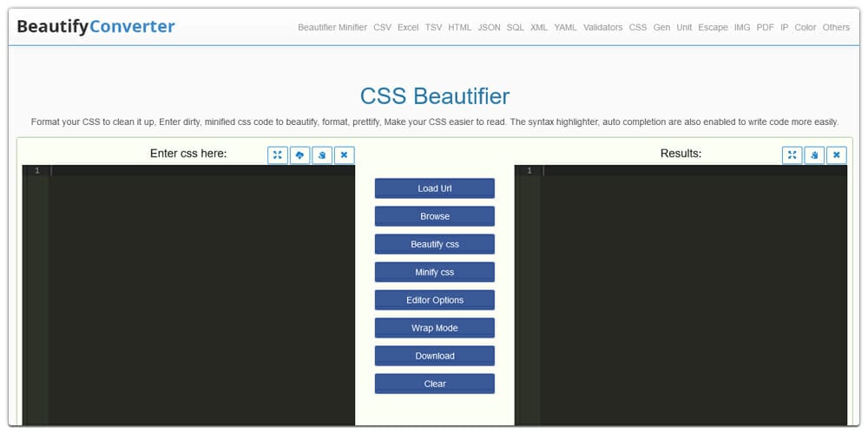Click the BeautifyConverter logo
Viewport: 868px width, 434px height.
tap(95, 27)
